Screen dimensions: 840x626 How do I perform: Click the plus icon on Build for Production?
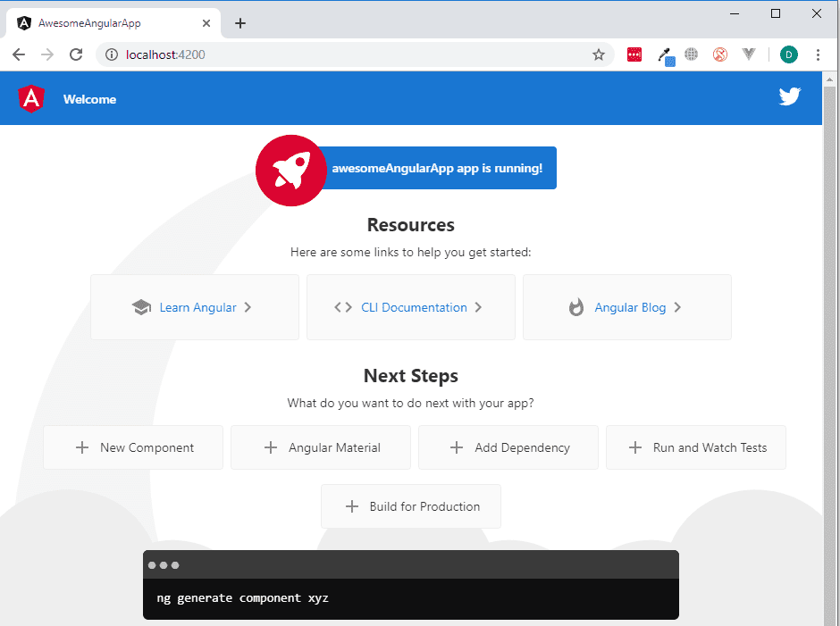[351, 506]
